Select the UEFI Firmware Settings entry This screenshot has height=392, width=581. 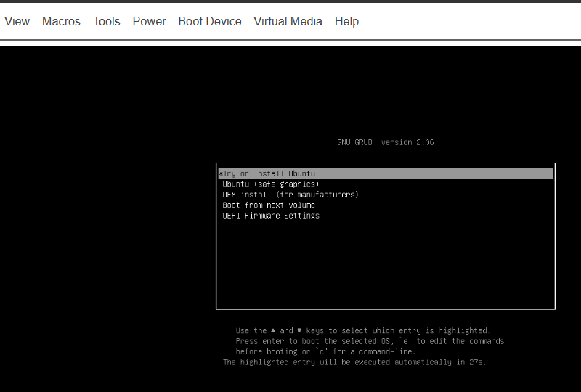point(270,216)
